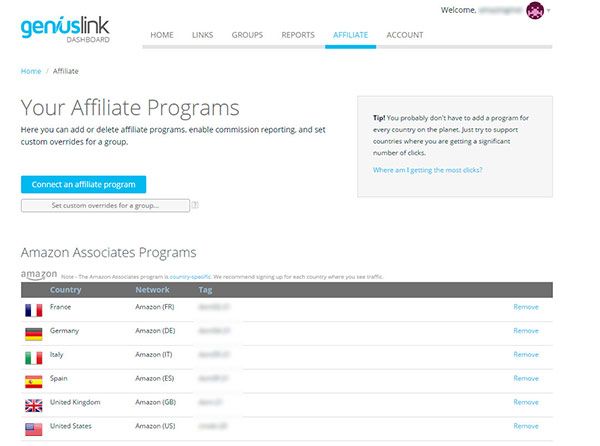Remove the United States Amazon program
The width and height of the screenshot is (600, 446).
[x=526, y=426]
